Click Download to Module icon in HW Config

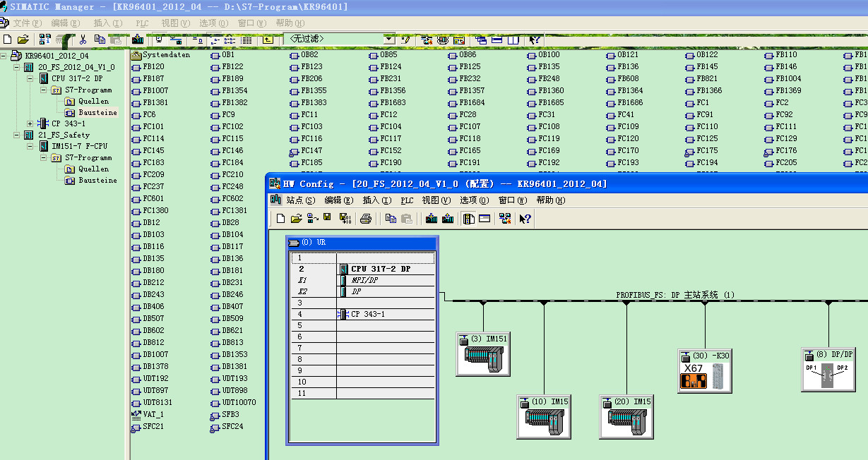point(432,219)
